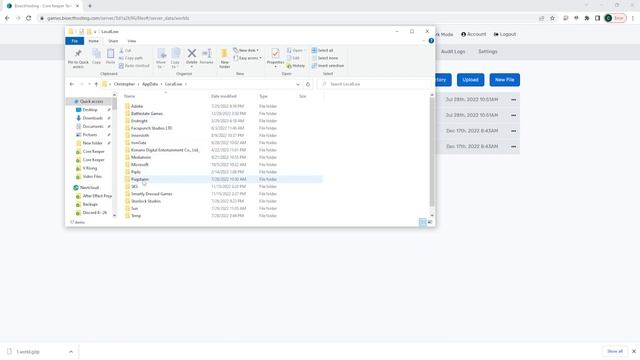Reload the browser page

tap(29, 18)
